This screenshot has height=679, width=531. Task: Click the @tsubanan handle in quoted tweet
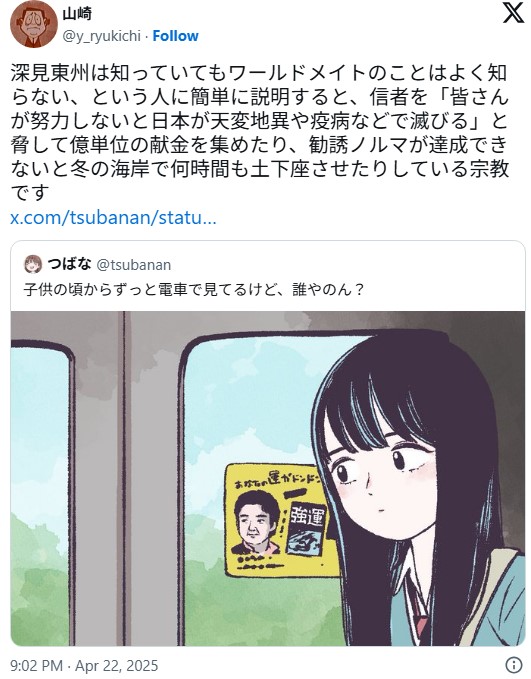[x=133, y=265]
